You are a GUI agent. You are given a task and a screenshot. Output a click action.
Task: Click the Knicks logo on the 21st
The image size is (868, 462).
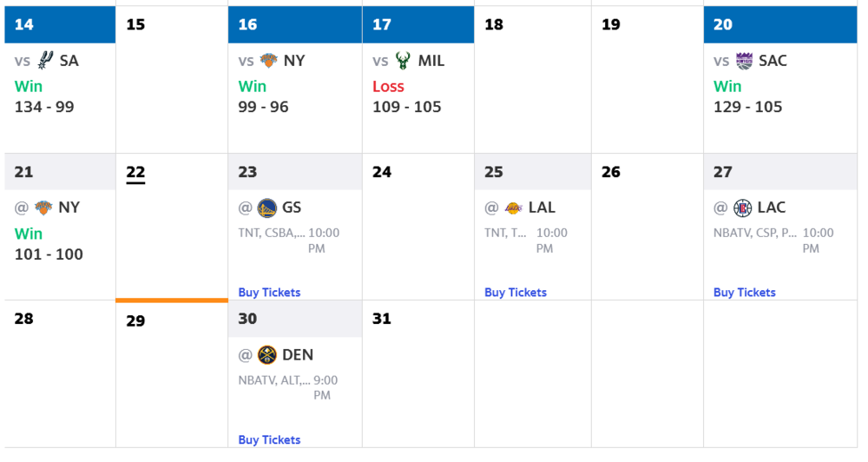tap(43, 208)
